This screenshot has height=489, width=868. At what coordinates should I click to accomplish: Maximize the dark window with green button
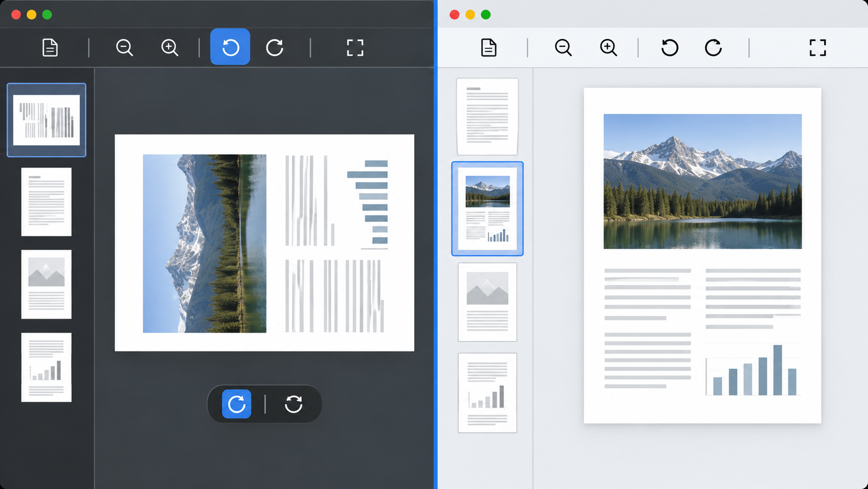[x=47, y=15]
